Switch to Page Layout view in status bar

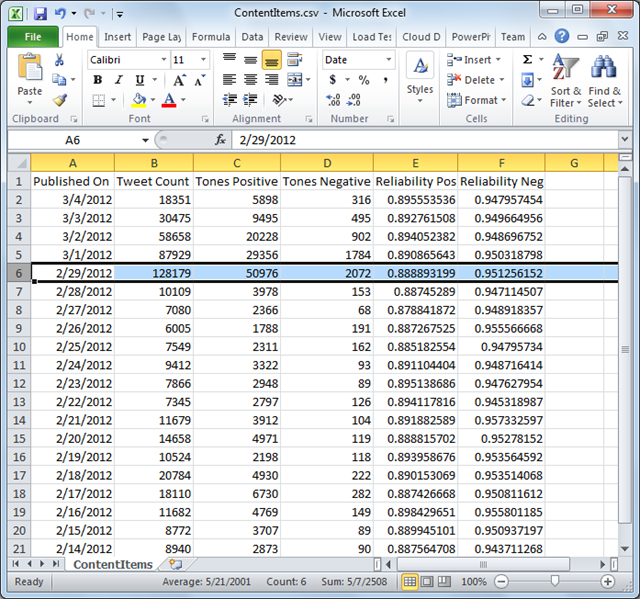(x=429, y=581)
